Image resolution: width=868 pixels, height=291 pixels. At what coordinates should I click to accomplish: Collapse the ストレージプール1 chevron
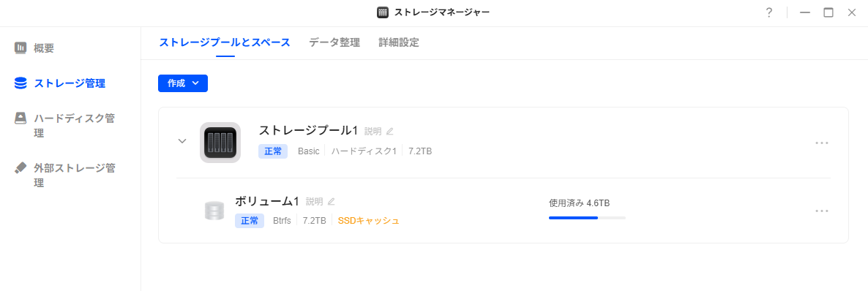tap(182, 140)
